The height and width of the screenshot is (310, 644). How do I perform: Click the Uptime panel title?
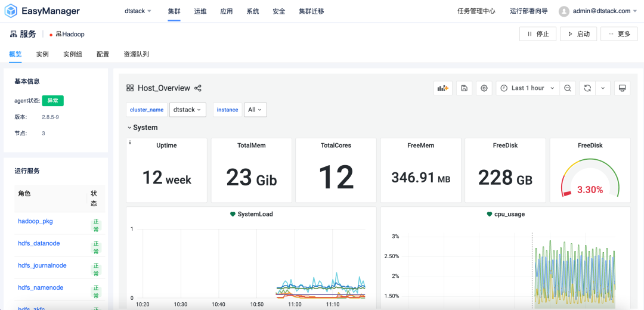point(167,145)
